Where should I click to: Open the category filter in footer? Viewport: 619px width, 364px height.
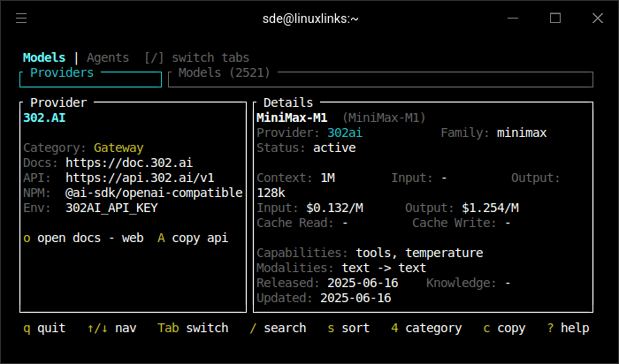pos(426,328)
